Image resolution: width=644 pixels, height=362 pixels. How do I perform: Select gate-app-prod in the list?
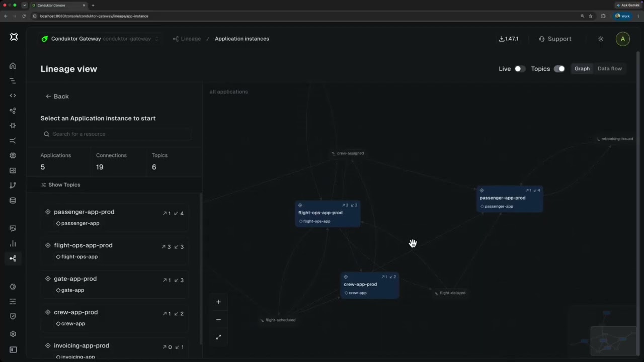tap(116, 284)
